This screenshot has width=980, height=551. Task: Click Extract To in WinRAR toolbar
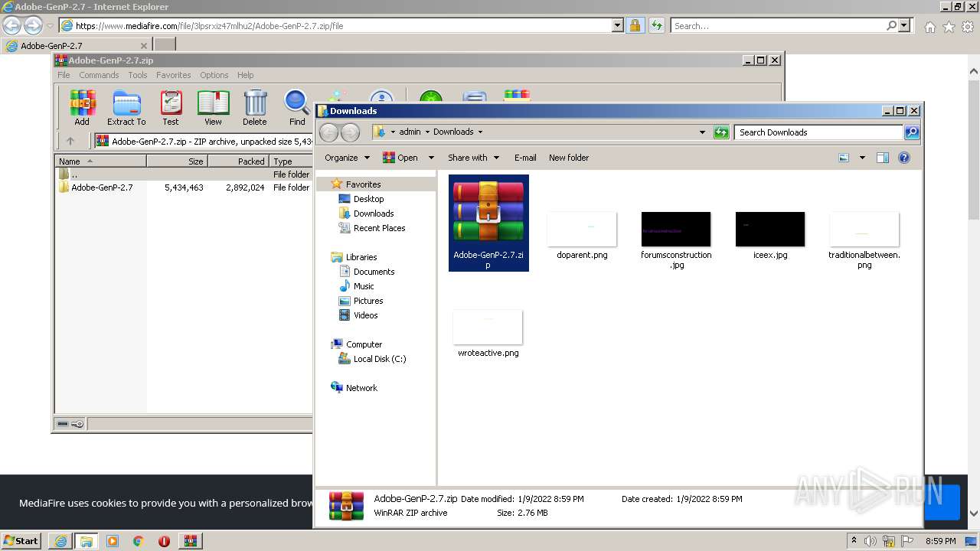pos(126,108)
